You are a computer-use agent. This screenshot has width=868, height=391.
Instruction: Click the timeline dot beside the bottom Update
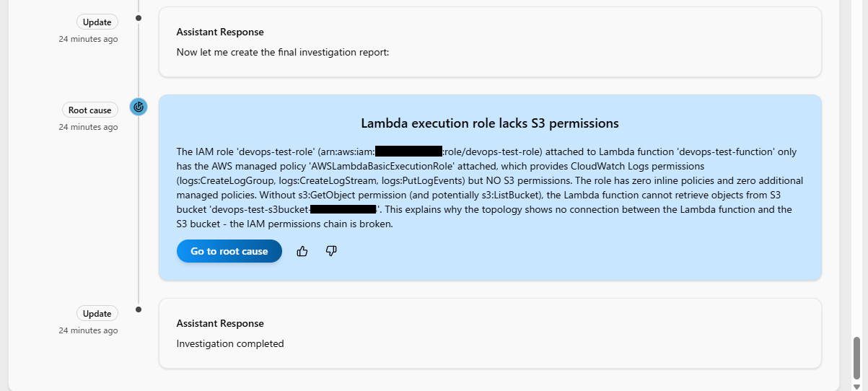point(139,309)
